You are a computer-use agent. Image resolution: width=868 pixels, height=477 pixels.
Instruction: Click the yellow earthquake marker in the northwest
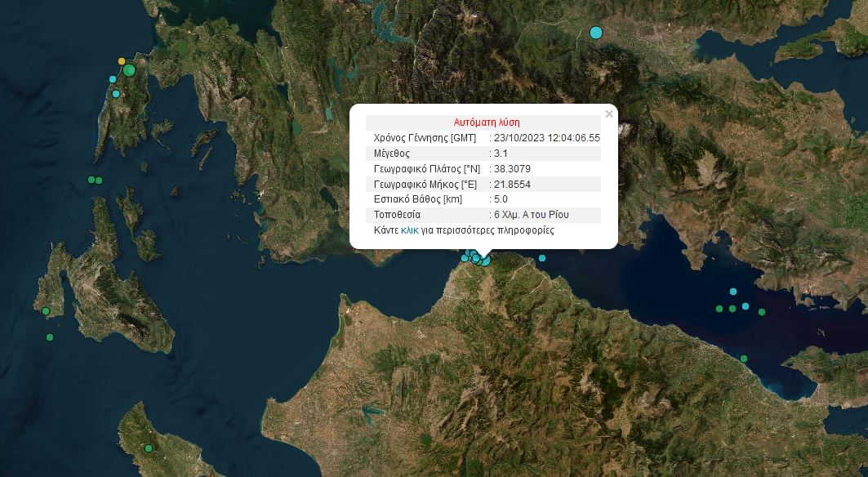tap(122, 61)
